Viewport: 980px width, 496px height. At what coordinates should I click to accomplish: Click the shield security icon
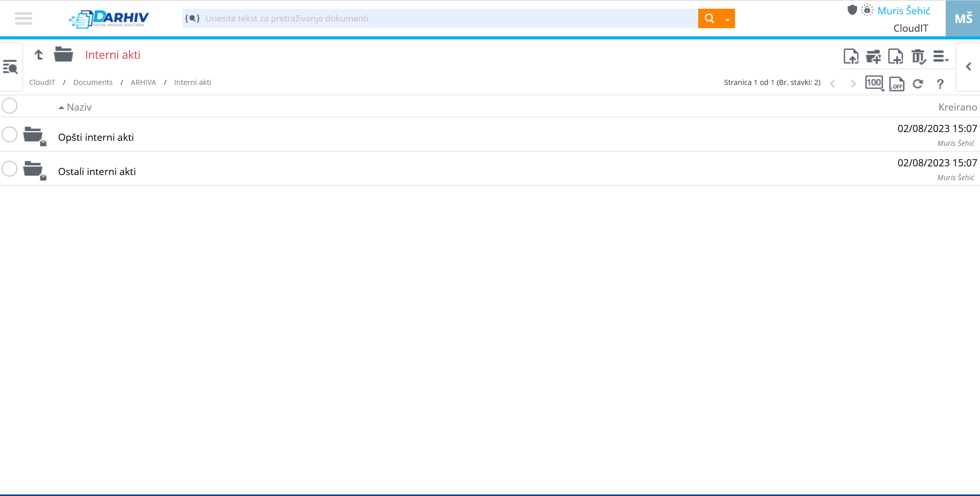852,10
